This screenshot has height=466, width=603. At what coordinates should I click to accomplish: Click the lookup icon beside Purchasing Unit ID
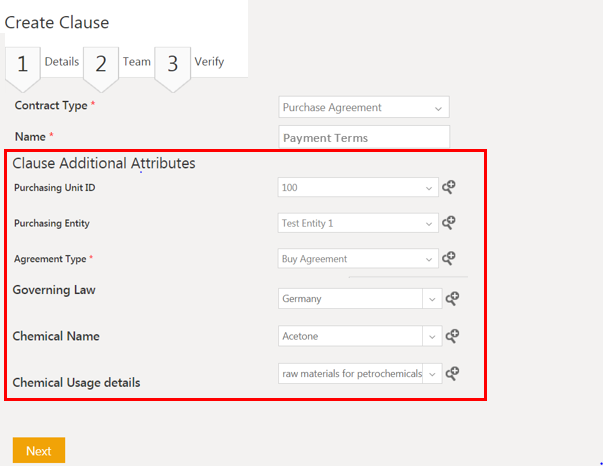449,187
